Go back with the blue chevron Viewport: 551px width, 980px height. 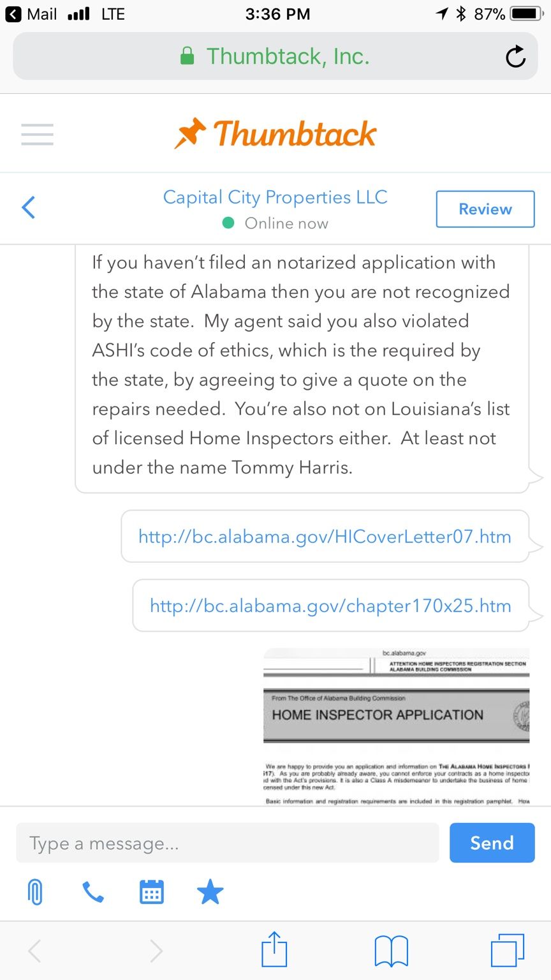[x=29, y=208]
